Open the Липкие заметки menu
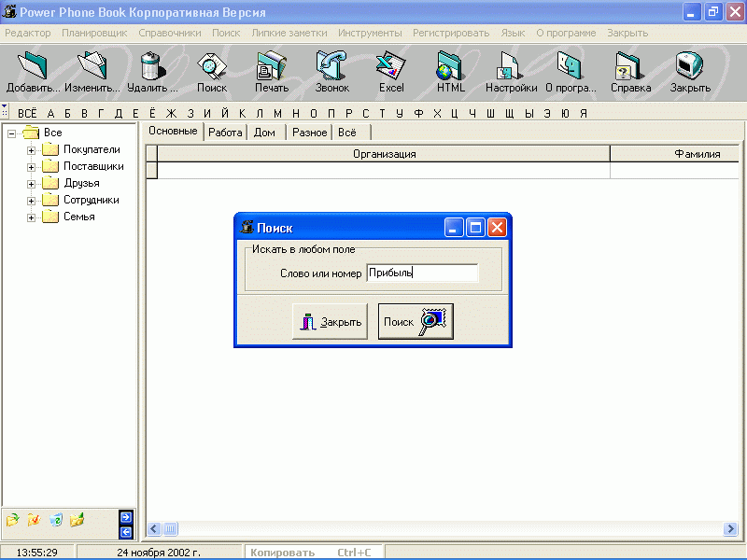The width and height of the screenshot is (747, 560). [x=289, y=33]
